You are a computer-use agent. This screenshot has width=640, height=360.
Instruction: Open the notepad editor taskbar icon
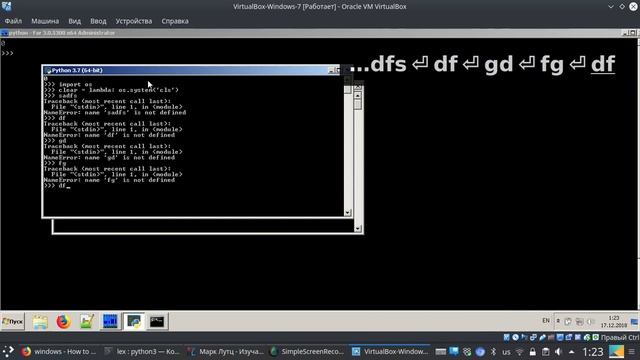pyautogui.click(x=87, y=322)
